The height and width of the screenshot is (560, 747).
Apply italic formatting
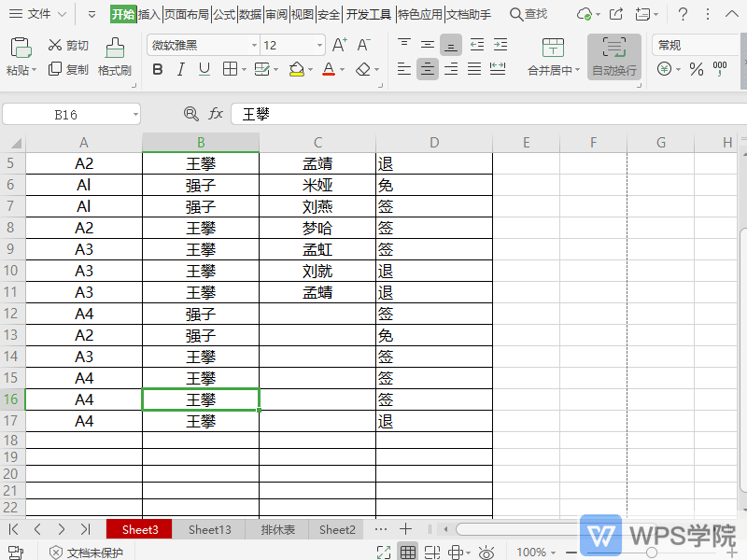(179, 70)
